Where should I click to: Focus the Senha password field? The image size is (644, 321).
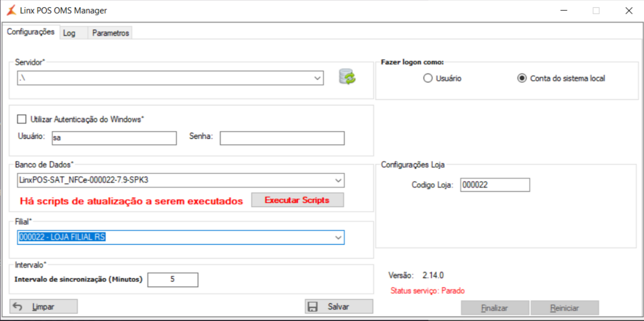tap(282, 138)
